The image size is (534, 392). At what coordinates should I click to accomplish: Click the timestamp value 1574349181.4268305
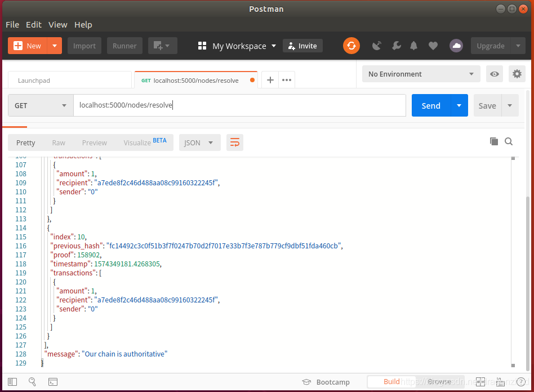[127, 264]
